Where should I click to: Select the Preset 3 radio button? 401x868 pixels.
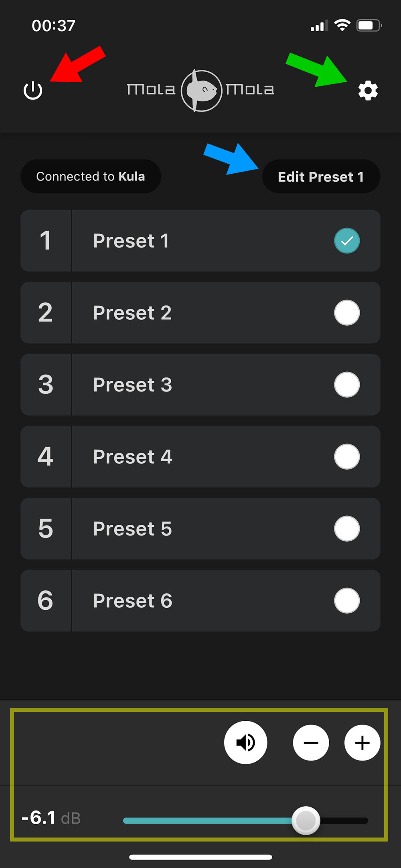347,385
